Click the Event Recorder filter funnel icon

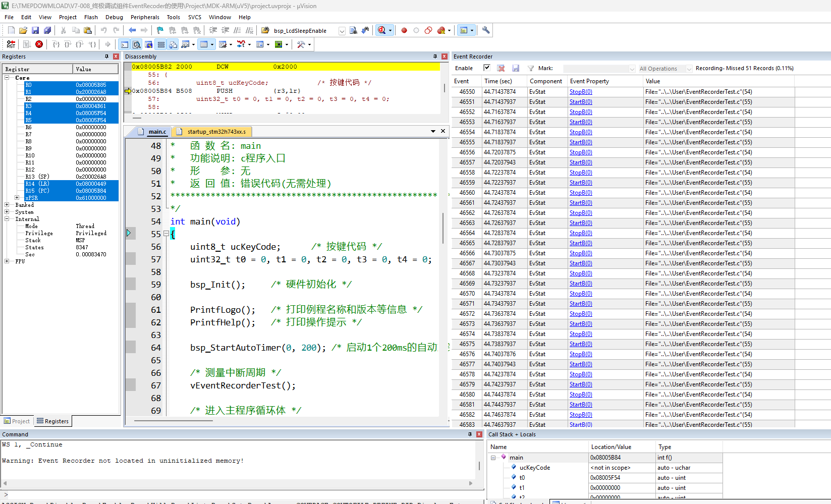tap(531, 68)
